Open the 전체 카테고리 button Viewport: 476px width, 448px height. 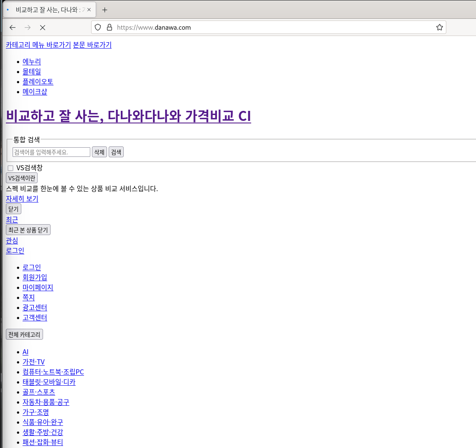[24, 335]
